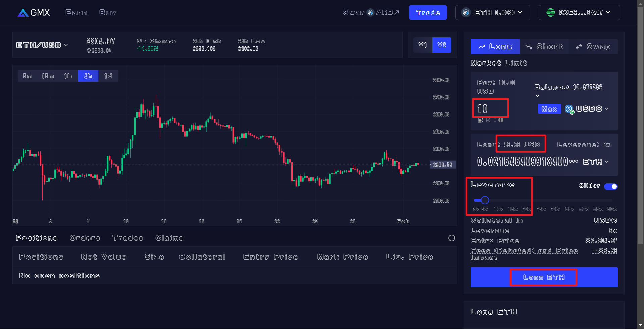Open the ETH/USD pair dropdown
The width and height of the screenshot is (644, 329).
click(42, 45)
